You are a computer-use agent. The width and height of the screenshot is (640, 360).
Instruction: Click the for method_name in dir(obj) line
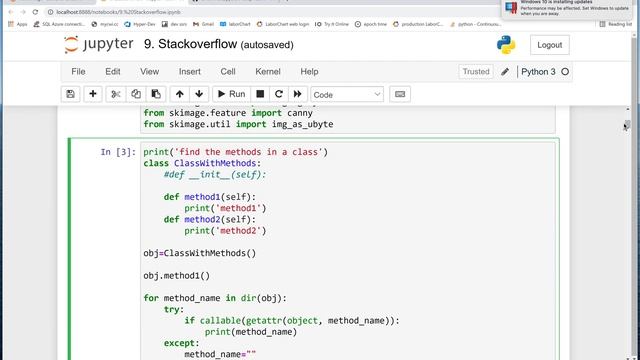(215, 298)
